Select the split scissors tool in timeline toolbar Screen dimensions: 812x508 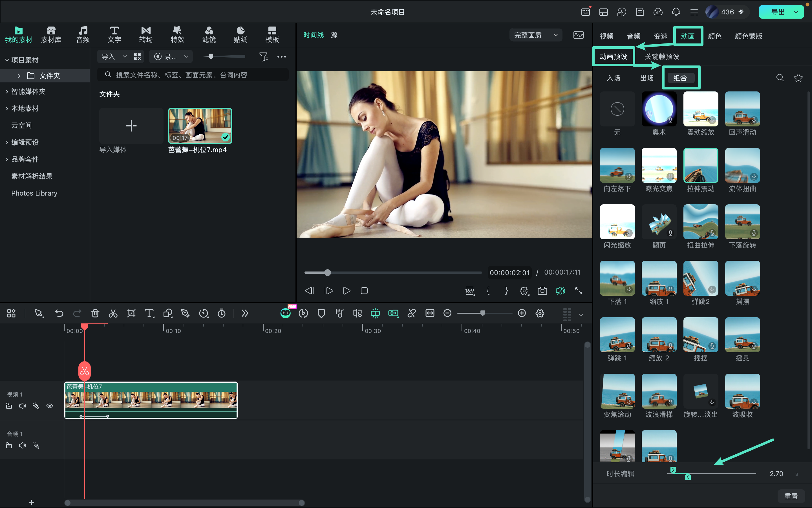click(113, 314)
